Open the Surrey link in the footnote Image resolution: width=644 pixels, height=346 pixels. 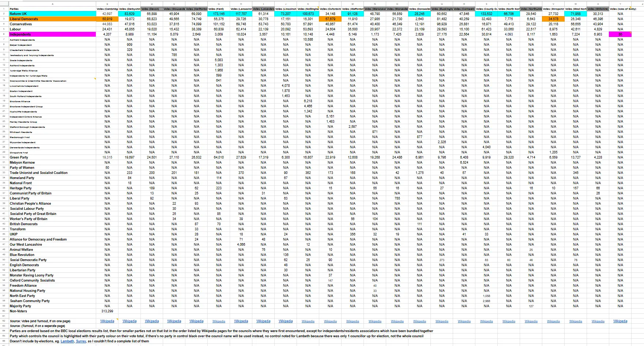(81, 341)
